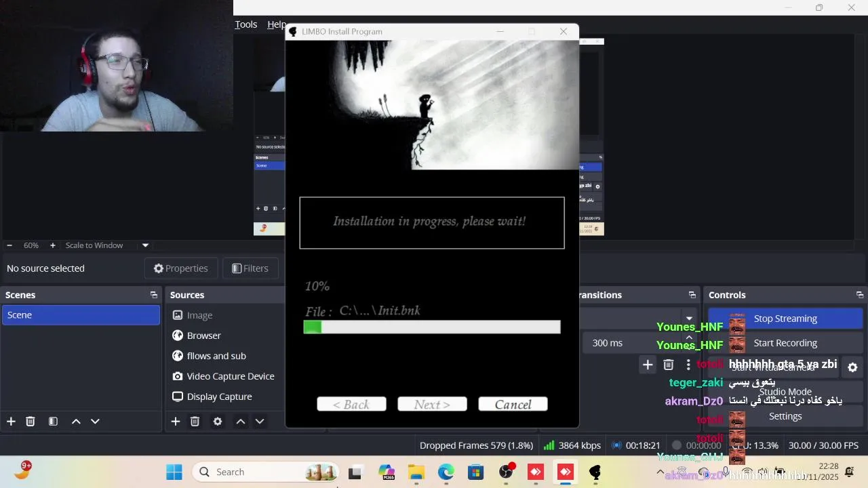Open transition options three-dot menu

688,365
